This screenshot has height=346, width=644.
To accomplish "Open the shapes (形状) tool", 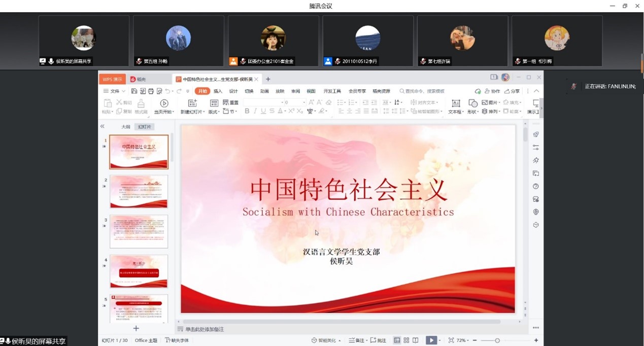I will [x=472, y=103].
